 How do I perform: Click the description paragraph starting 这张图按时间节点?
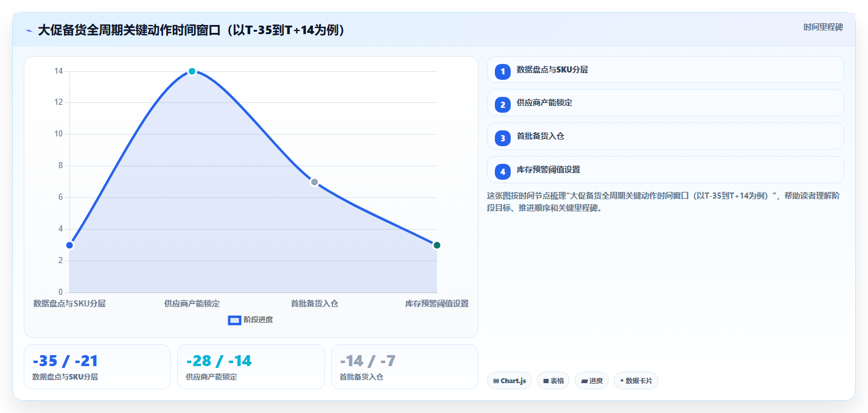pos(663,202)
